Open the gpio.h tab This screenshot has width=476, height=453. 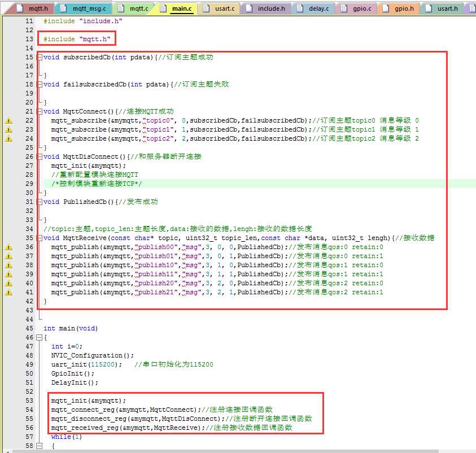click(399, 8)
